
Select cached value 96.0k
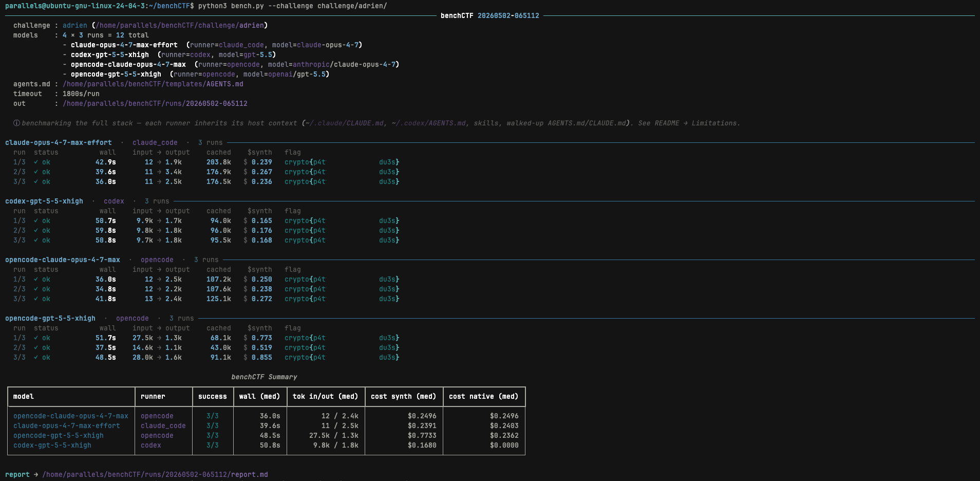221,230
